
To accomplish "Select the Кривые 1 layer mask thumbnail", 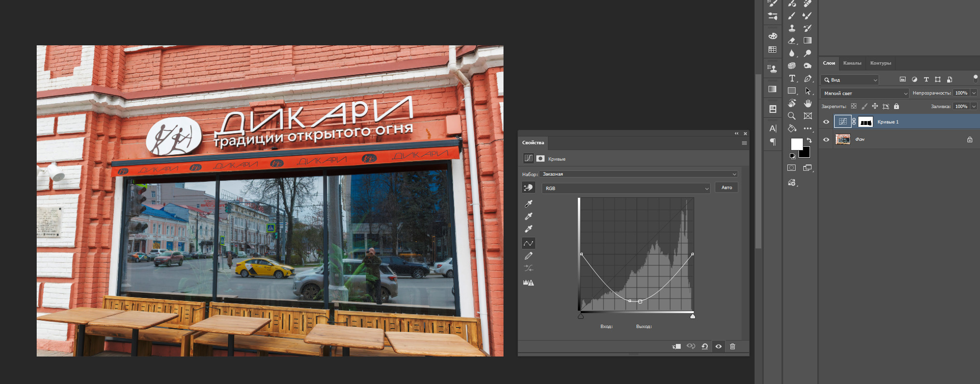I will tap(866, 122).
